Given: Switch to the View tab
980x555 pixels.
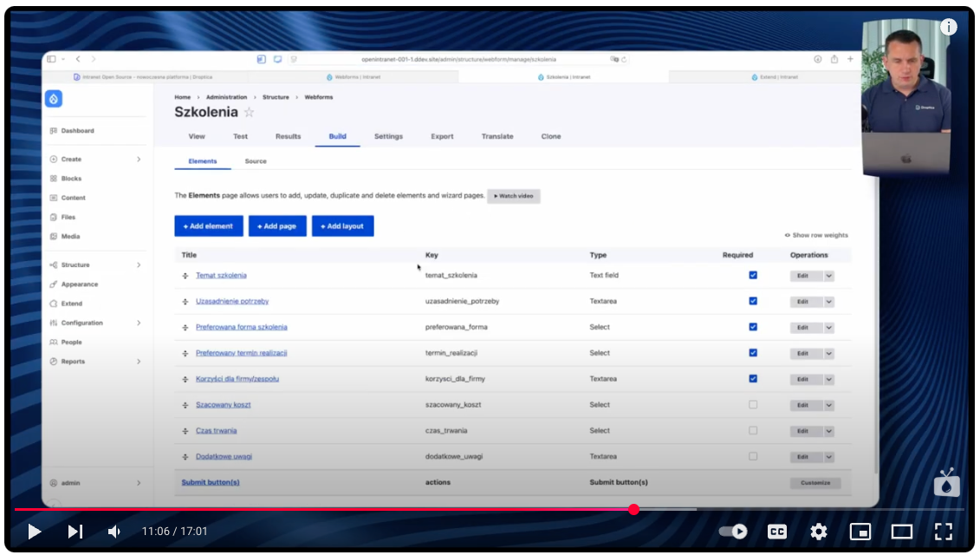Looking at the screenshot, I should pyautogui.click(x=197, y=136).
